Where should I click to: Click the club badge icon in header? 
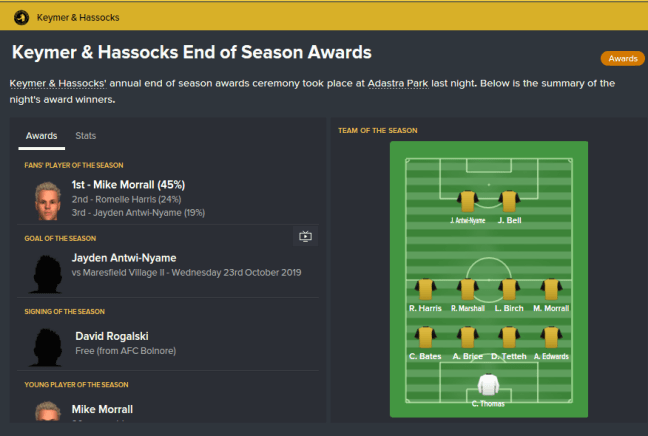20,18
